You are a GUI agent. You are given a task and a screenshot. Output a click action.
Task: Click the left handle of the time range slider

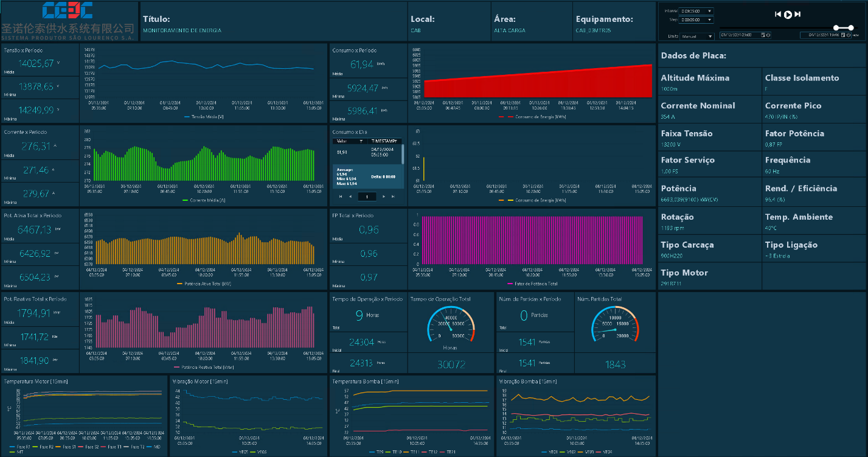836,27
